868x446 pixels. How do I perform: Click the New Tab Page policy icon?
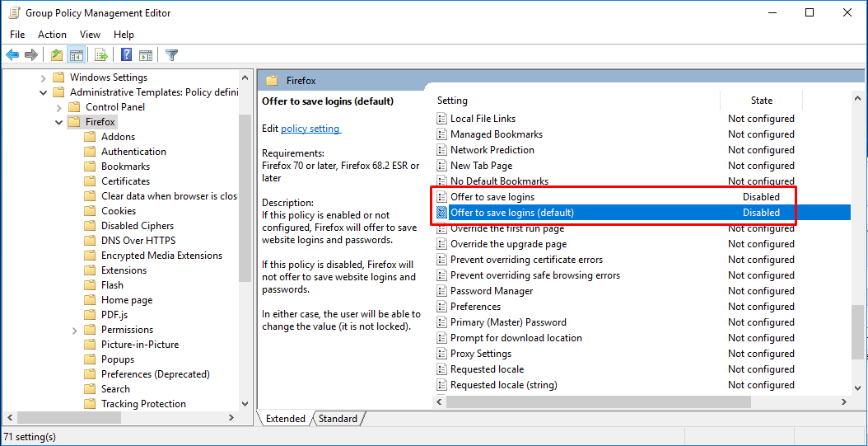(x=441, y=166)
